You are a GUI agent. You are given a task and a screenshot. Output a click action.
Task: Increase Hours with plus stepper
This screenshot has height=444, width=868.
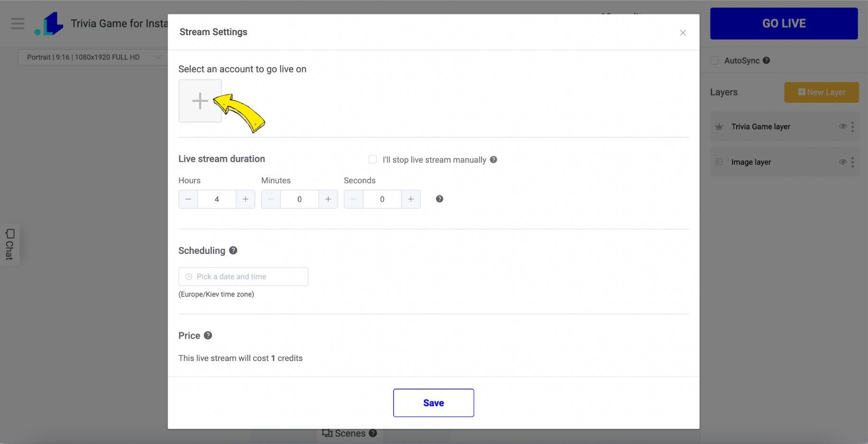coord(245,199)
